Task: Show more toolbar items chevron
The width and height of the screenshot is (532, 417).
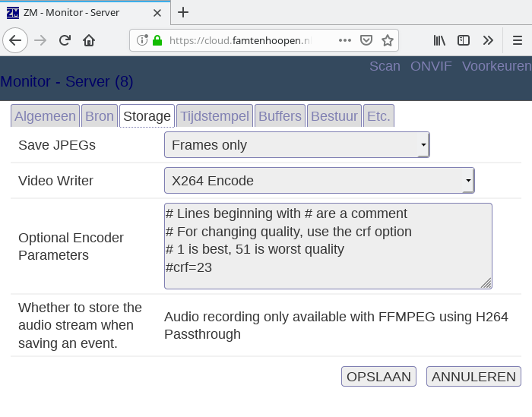Action: (488, 40)
